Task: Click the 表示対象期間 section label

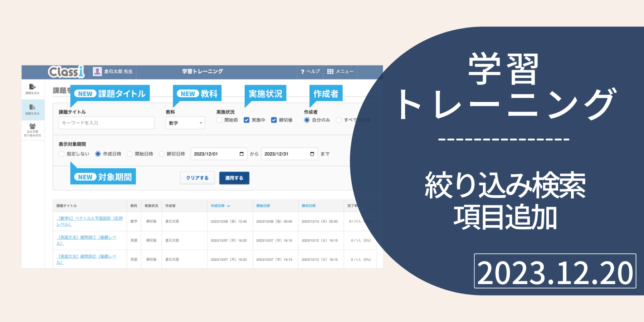Action: pyautogui.click(x=72, y=144)
